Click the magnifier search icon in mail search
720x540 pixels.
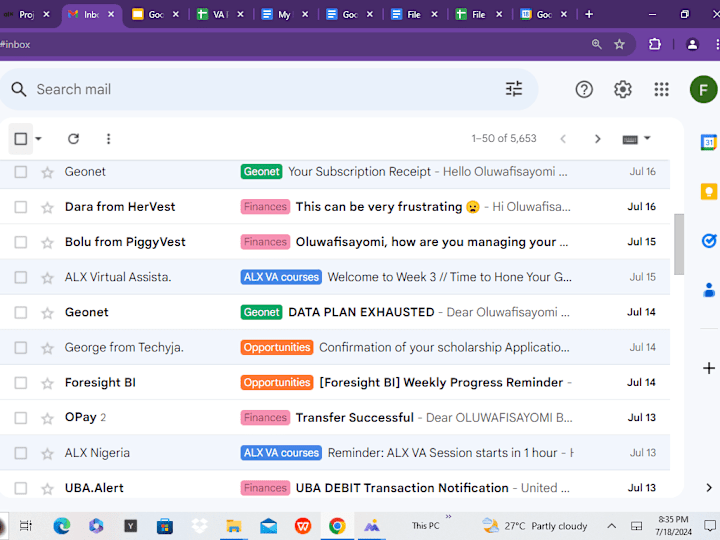coord(19,89)
